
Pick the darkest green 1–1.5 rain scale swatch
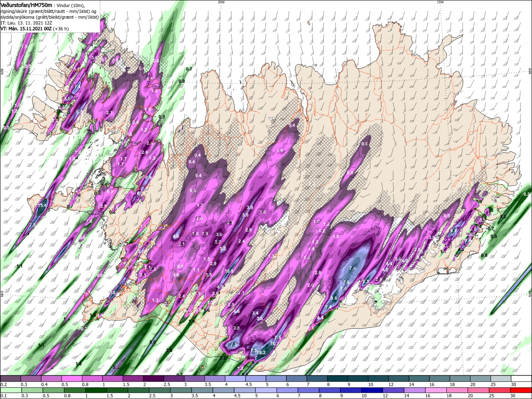pos(96,390)
